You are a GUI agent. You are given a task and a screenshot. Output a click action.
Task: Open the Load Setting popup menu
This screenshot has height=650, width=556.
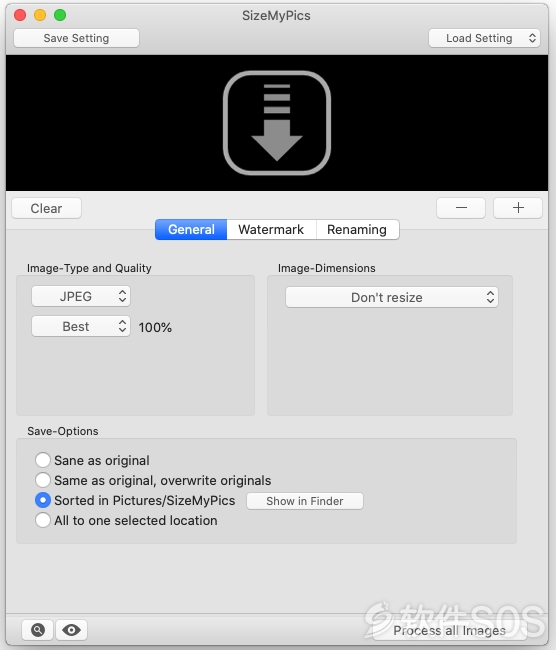tap(484, 38)
